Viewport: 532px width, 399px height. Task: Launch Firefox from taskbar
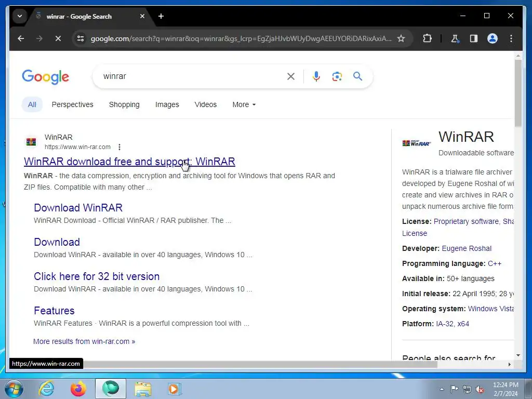(78, 389)
